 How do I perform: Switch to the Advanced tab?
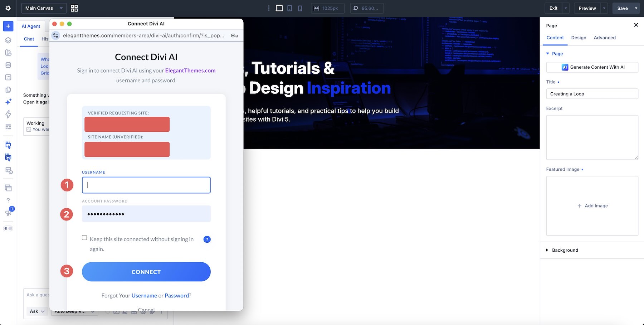(605, 38)
